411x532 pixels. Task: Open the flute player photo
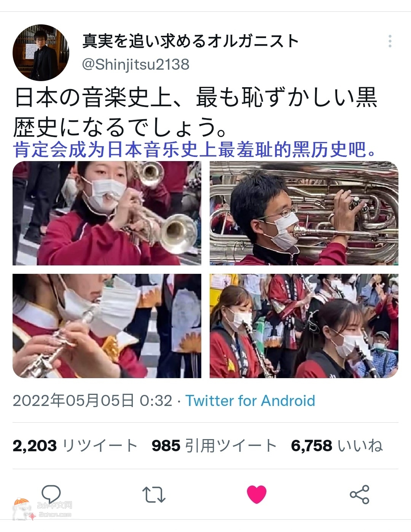(107, 326)
